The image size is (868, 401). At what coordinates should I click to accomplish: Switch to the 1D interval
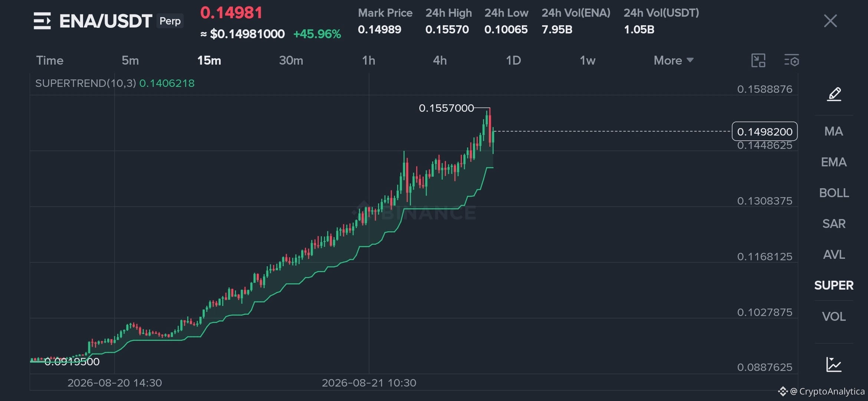(513, 61)
